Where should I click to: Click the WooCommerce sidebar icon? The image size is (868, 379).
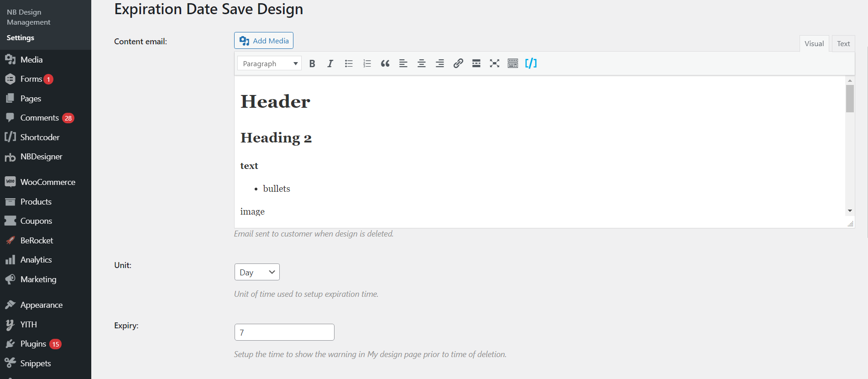tap(10, 182)
